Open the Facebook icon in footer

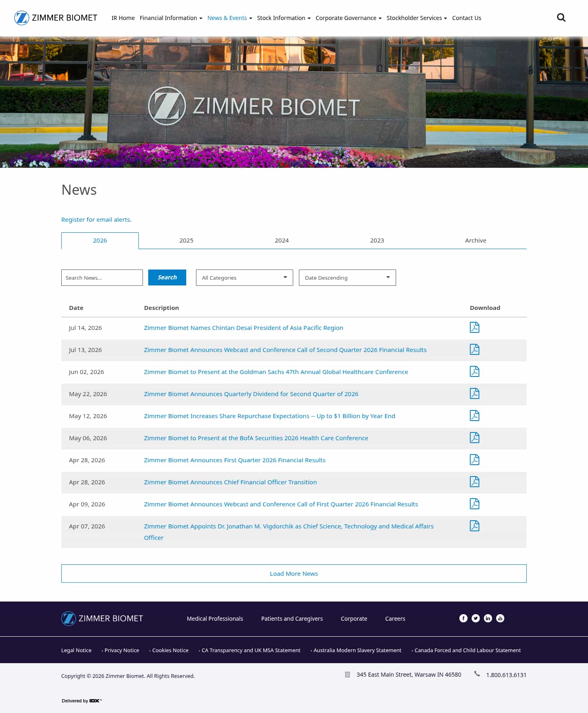pyautogui.click(x=463, y=618)
